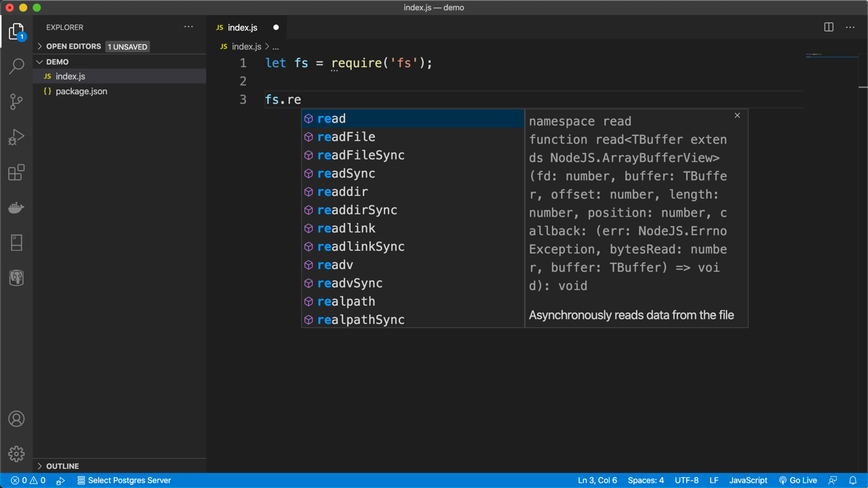Click line number 2 in the gutter
The image size is (868, 488).
coord(243,81)
